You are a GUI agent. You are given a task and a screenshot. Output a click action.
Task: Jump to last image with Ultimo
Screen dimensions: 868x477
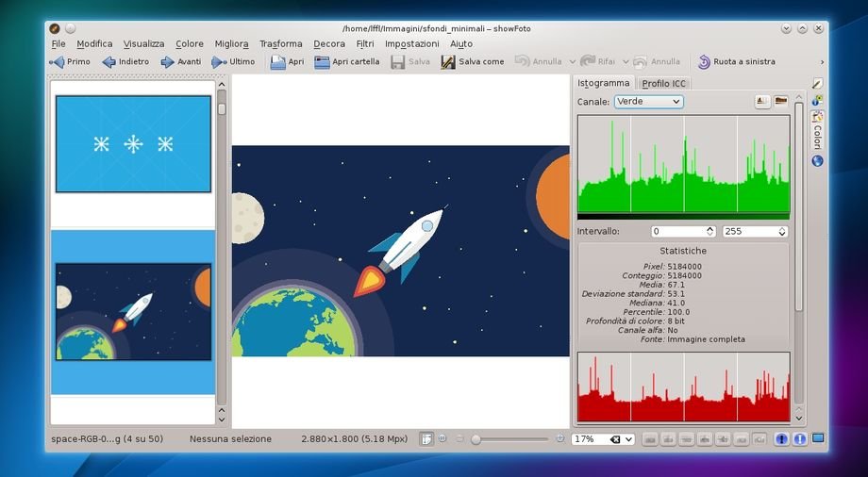219,62
